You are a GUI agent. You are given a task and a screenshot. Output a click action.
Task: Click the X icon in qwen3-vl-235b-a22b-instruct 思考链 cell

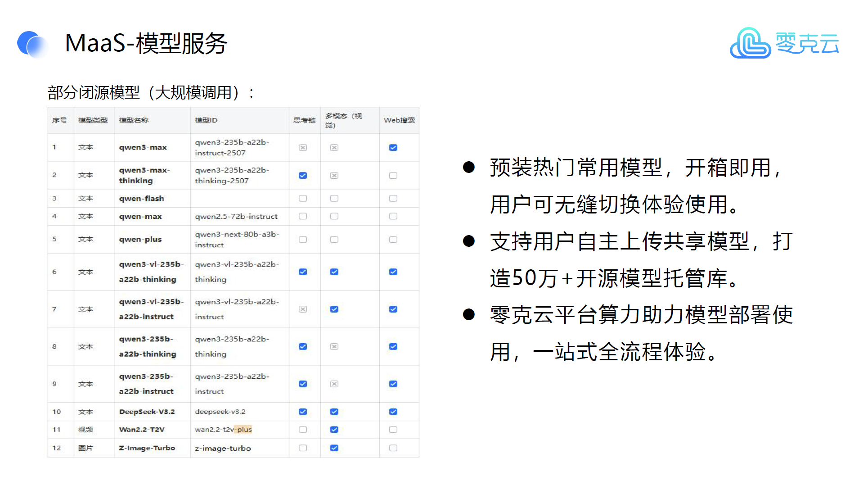coord(303,309)
